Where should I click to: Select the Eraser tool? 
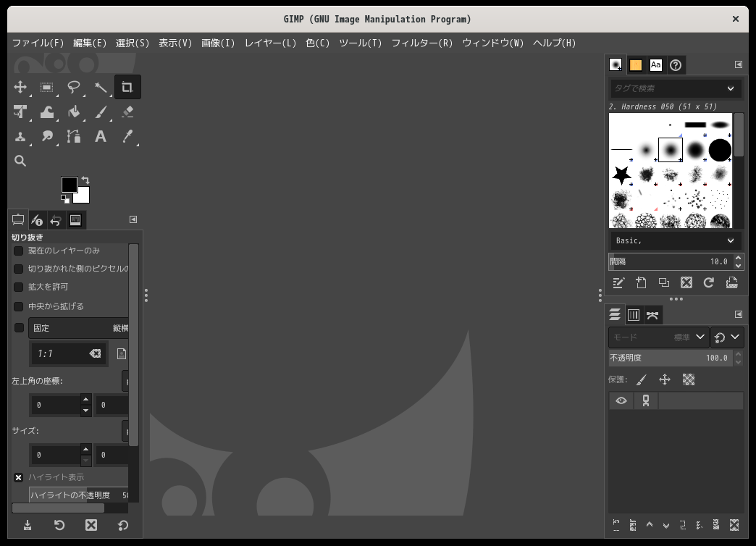coord(127,112)
